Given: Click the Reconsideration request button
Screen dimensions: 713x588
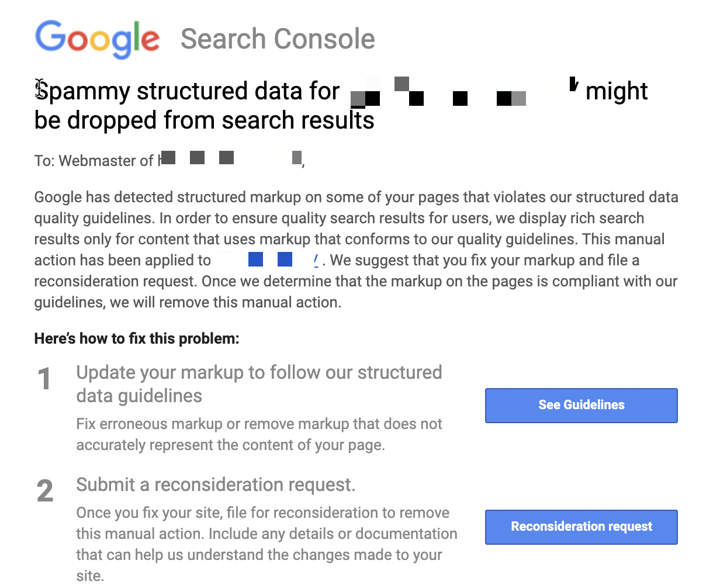Looking at the screenshot, I should (x=581, y=527).
